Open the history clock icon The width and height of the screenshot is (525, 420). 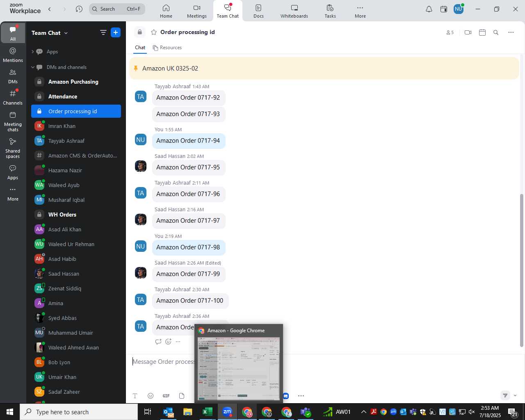pyautogui.click(x=79, y=9)
